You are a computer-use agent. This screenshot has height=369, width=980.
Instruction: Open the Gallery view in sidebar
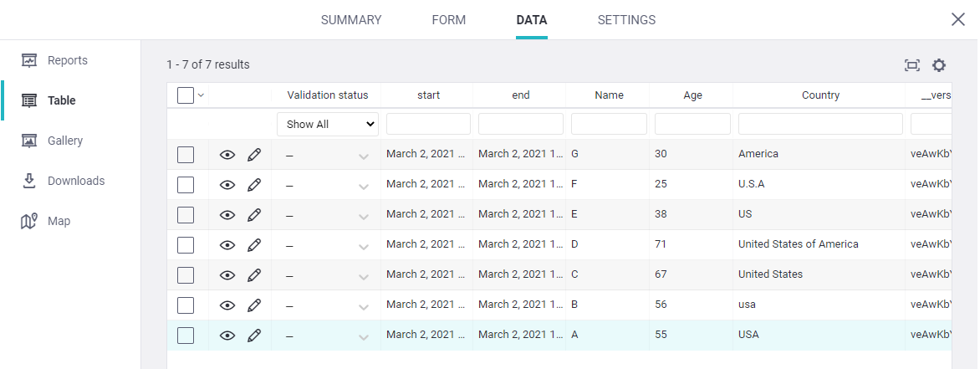(64, 141)
